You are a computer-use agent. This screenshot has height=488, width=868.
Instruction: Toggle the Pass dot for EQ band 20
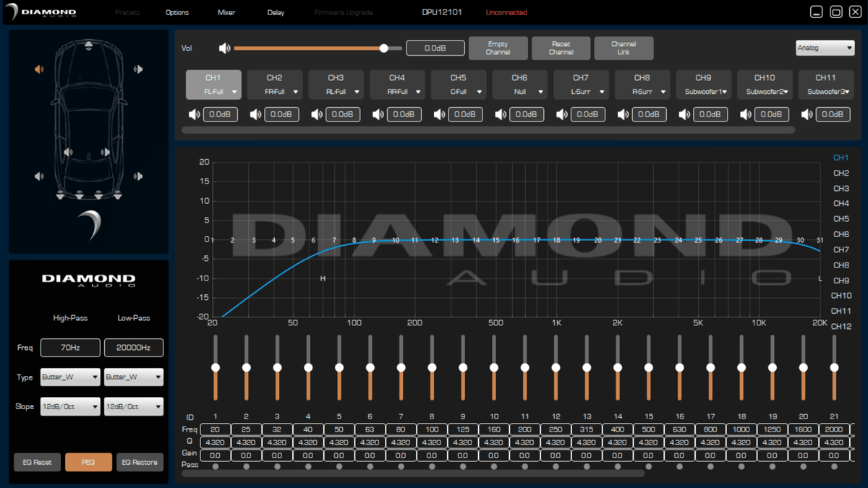tap(804, 466)
